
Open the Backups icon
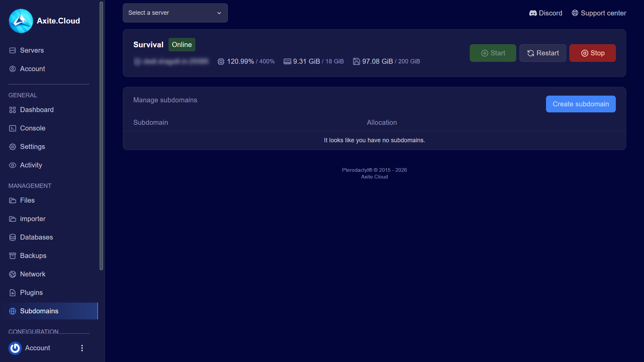tap(12, 256)
